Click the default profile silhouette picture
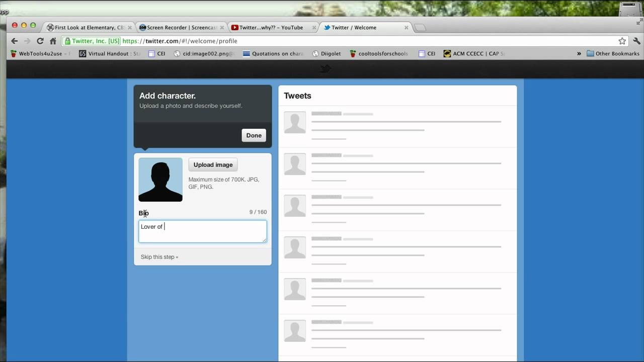The width and height of the screenshot is (644, 362). [x=160, y=180]
